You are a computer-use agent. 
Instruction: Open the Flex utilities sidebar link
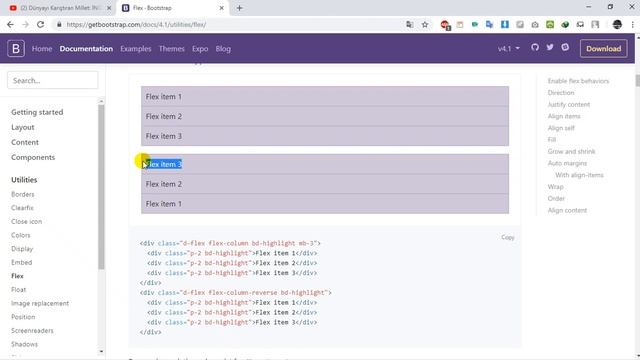17,276
